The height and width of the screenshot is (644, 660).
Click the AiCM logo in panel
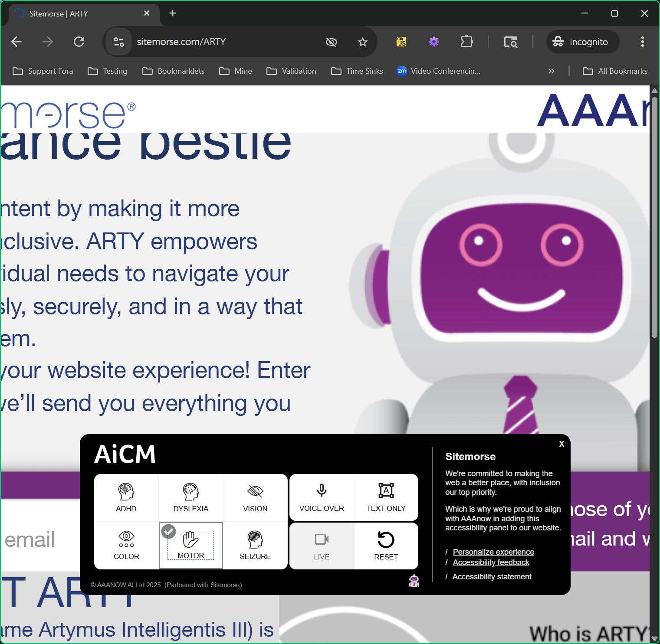[x=125, y=454]
